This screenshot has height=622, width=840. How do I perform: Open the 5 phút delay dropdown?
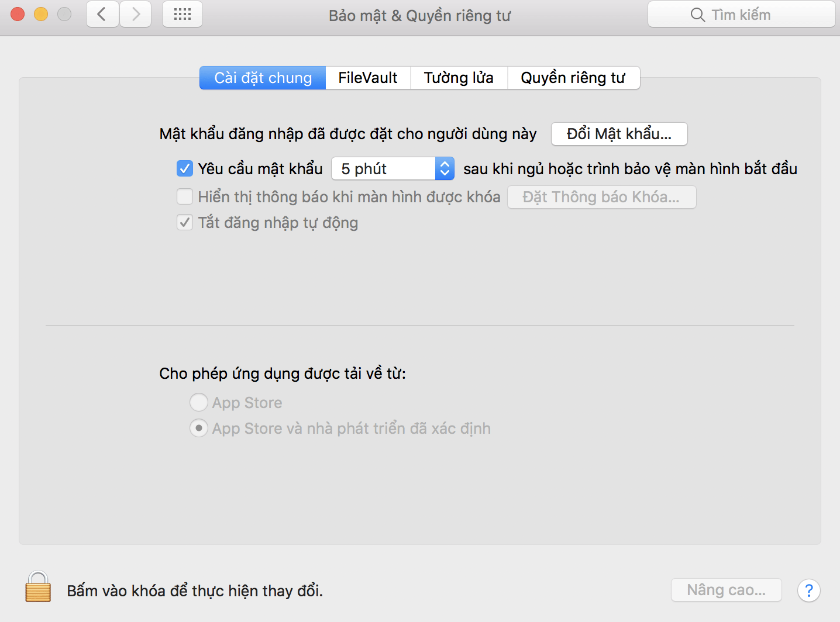[393, 169]
